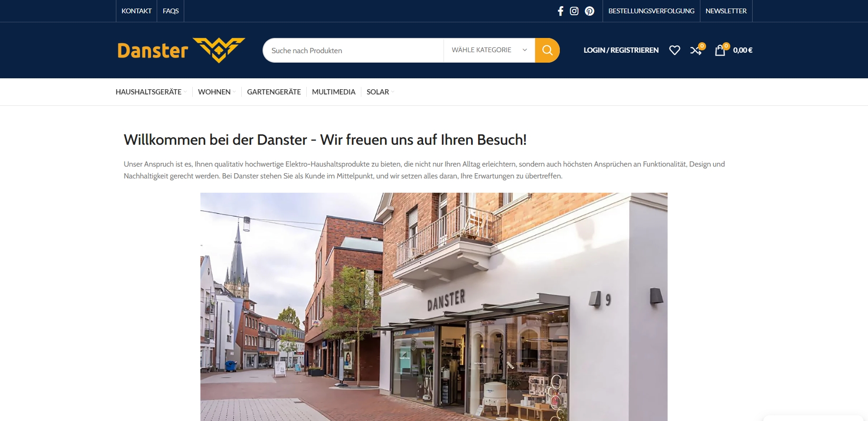Focus the Suche nach Produkten field
868x421 pixels.
[353, 50]
